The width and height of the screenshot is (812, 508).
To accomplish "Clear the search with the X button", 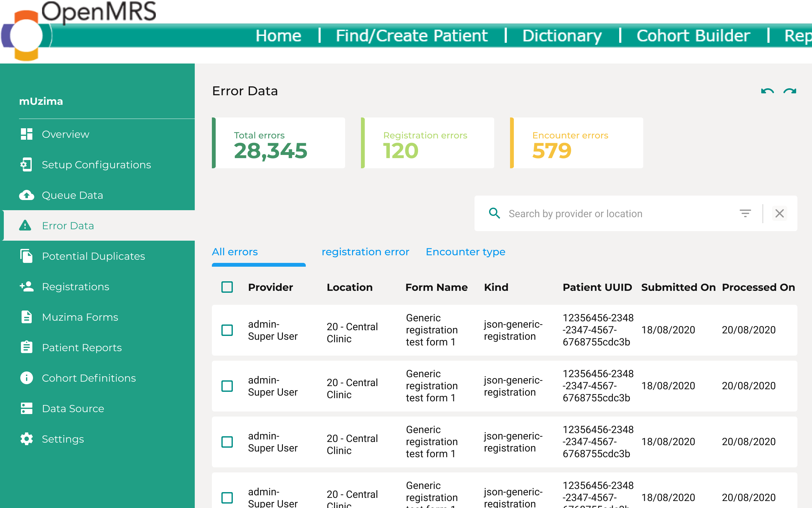I will 779,213.
